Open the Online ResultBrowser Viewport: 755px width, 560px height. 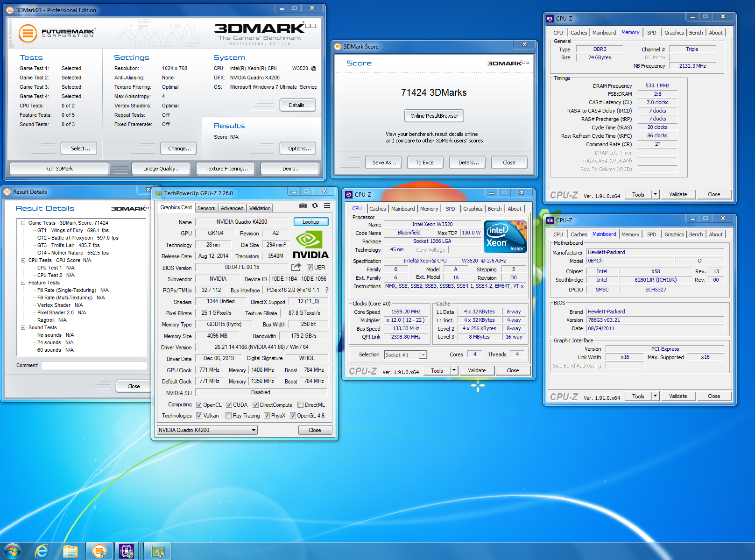434,116
